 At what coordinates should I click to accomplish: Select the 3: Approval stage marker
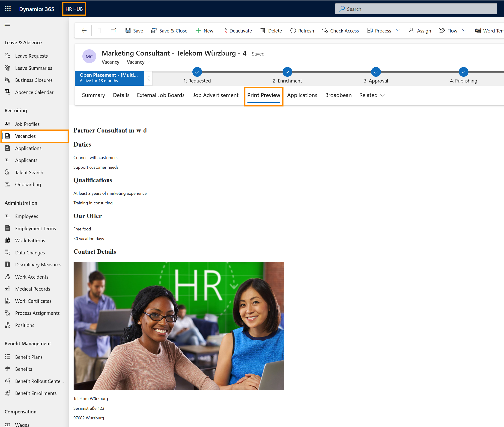[376, 72]
